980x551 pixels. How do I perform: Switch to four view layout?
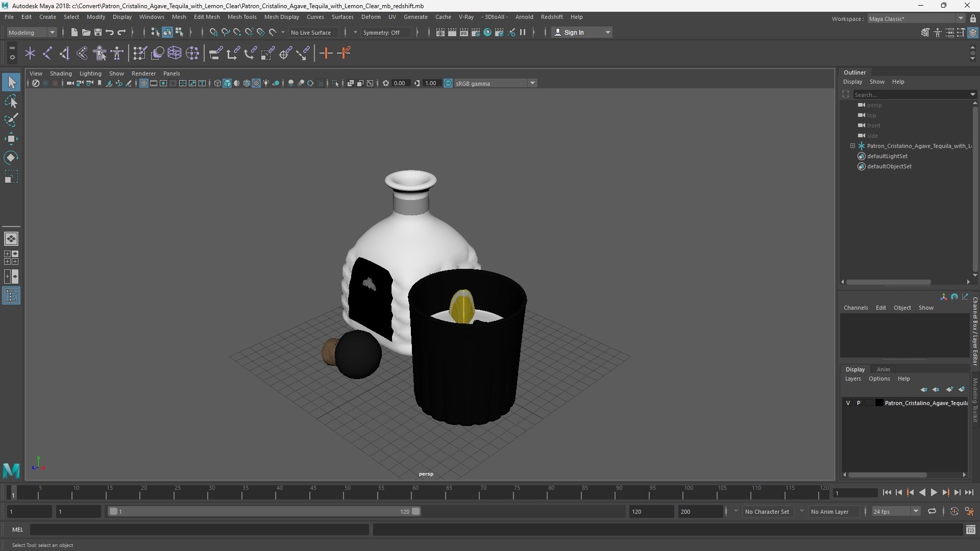coord(11,258)
